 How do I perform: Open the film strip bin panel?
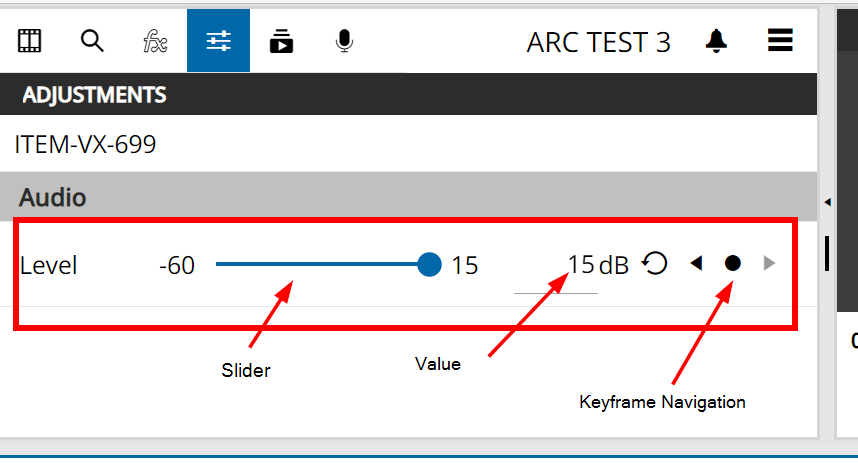coord(30,41)
